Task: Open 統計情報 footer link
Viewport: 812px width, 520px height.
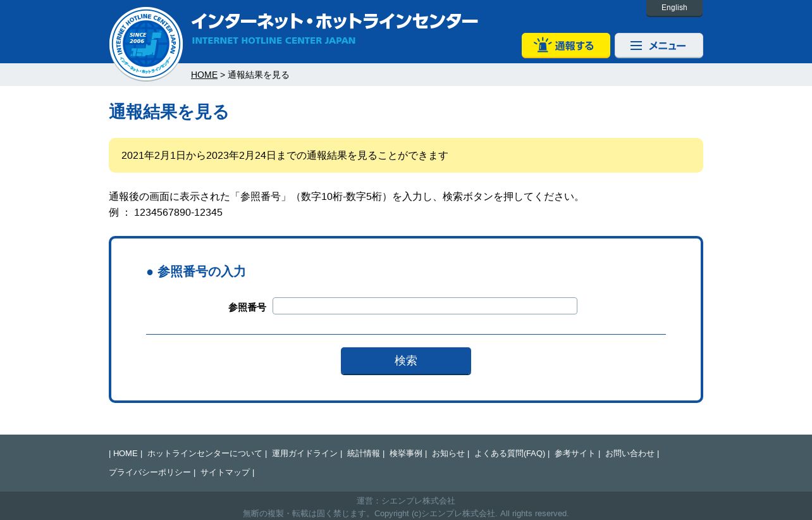Action: [x=364, y=454]
